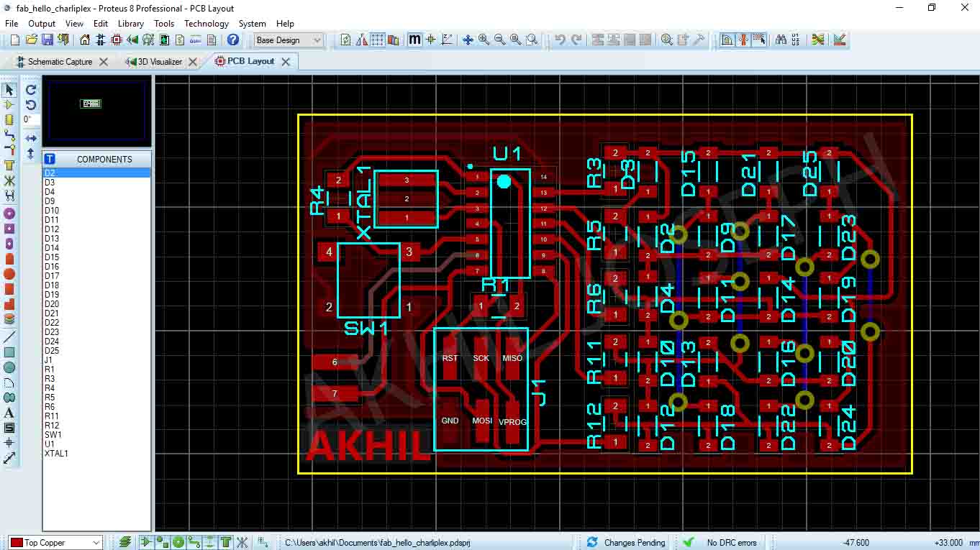Open the File menu
The image size is (980, 550).
tap(12, 24)
